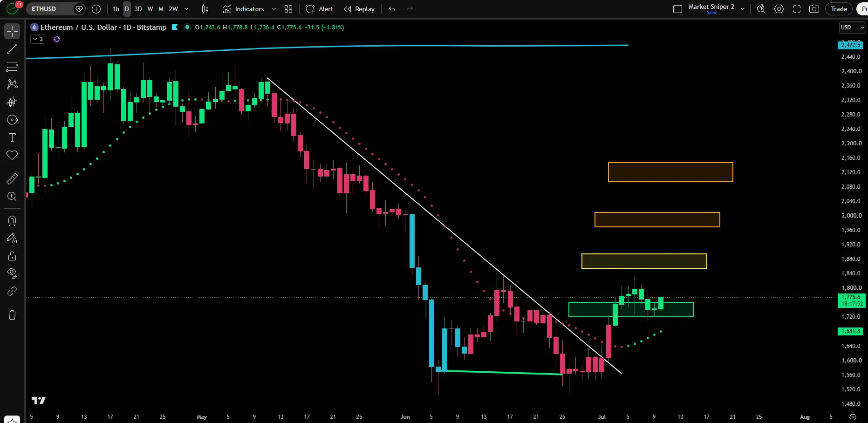Take a chart snapshot with camera icon
This screenshot has height=423, width=868.
point(814,9)
